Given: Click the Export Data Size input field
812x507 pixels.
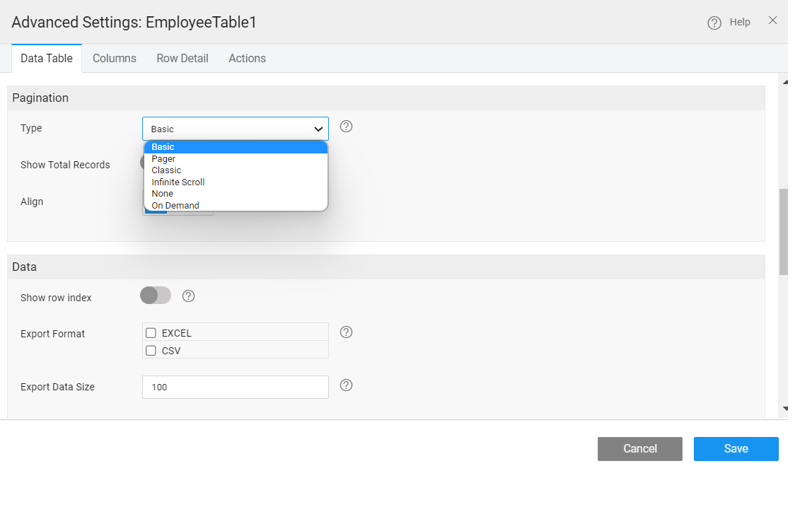Looking at the screenshot, I should coord(235,387).
